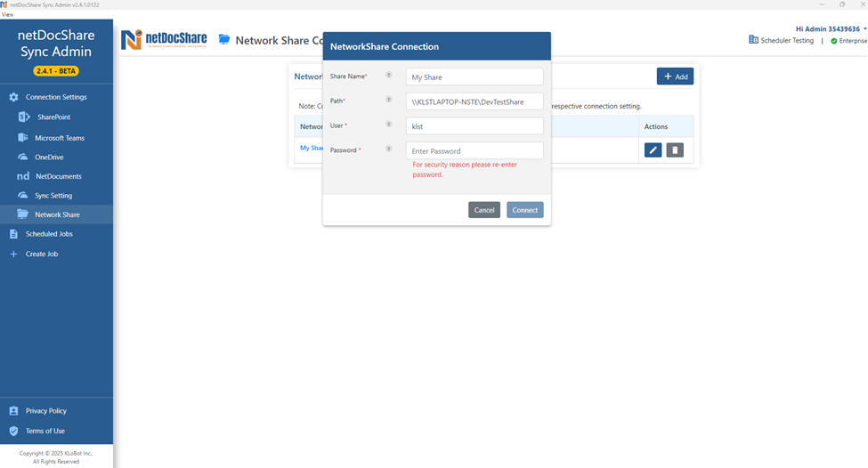Click the NetDocuments nd icon
Image resolution: width=868 pixels, height=468 pixels.
pyautogui.click(x=22, y=176)
